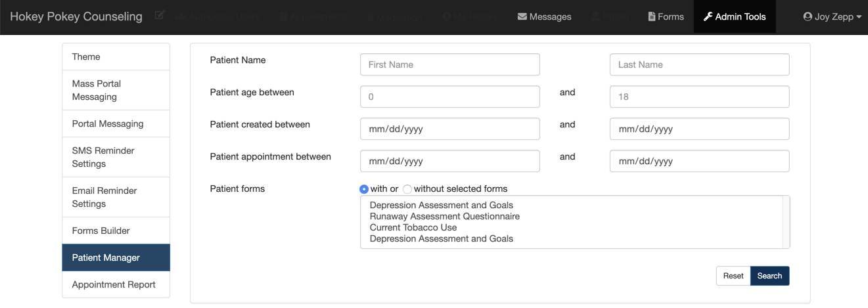This screenshot has width=868, height=308.
Task: Click the user avatar icon beside Joy Zepp
Action: pyautogui.click(x=808, y=17)
